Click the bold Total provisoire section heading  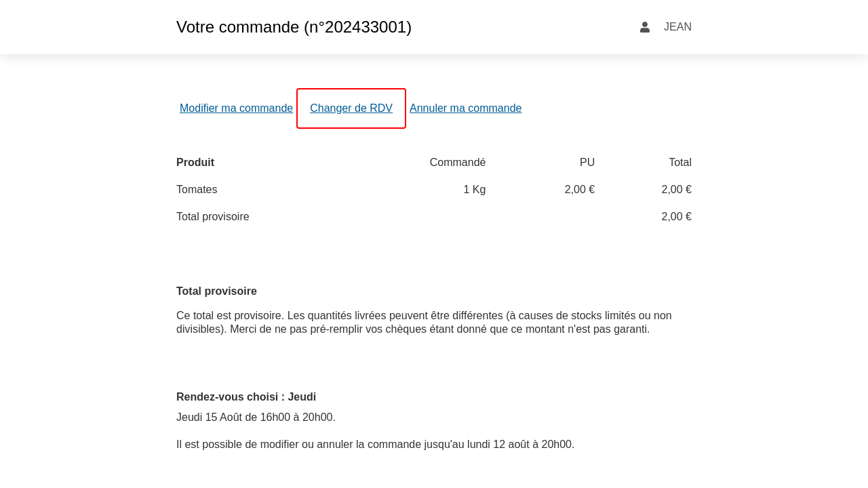(216, 291)
